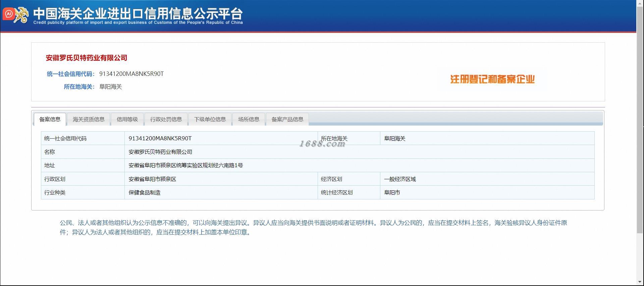The width and height of the screenshot is (644, 286).
Task: Click the 行政区划 value 安徽省阜阳市颍泉区
Action: [x=152, y=179]
